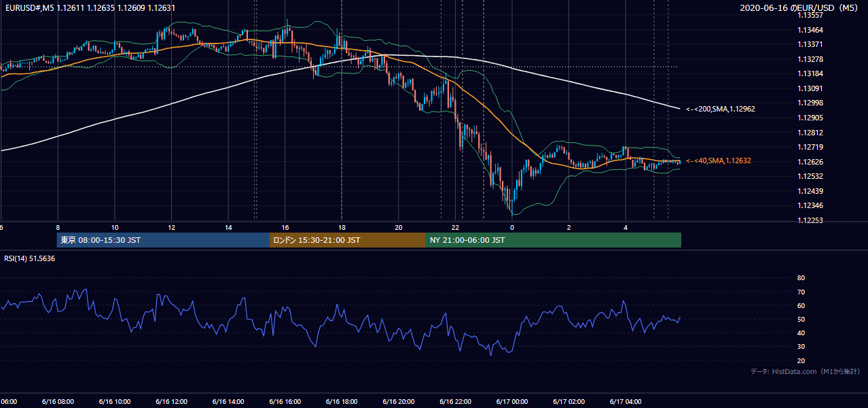The image size is (868, 408).
Task: Click RSI scale value 40
Action: tap(801, 333)
